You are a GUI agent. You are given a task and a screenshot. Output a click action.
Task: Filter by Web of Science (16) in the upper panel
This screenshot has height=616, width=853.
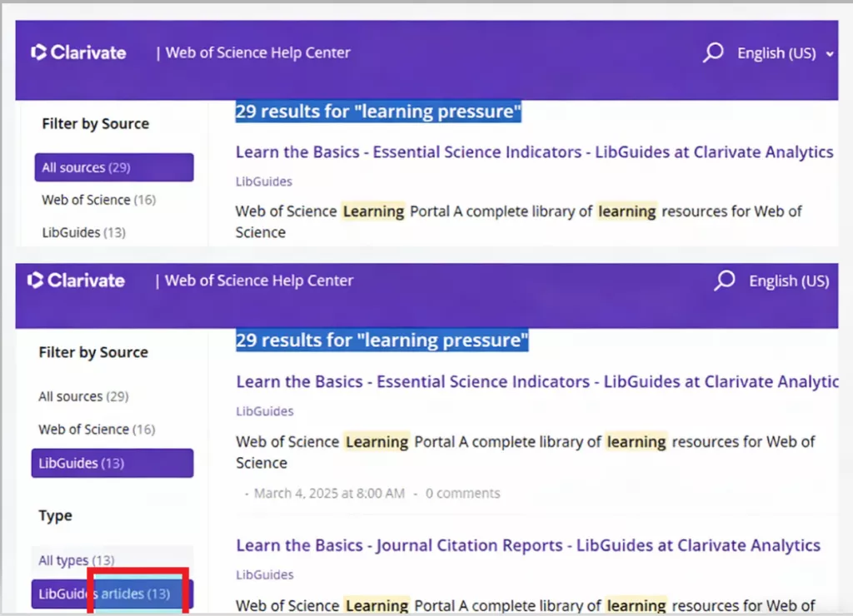pyautogui.click(x=98, y=200)
